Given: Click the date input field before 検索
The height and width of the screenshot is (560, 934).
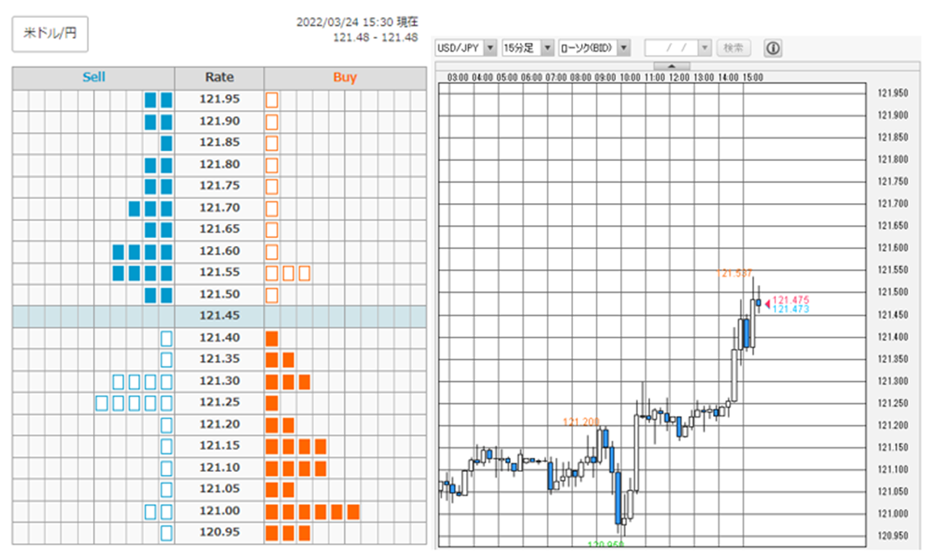Looking at the screenshot, I should [672, 49].
